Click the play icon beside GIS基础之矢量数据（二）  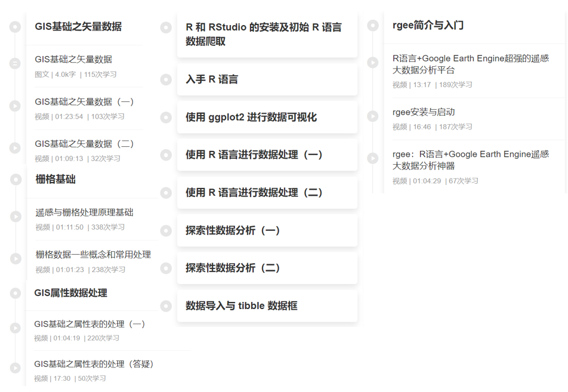click(x=15, y=148)
